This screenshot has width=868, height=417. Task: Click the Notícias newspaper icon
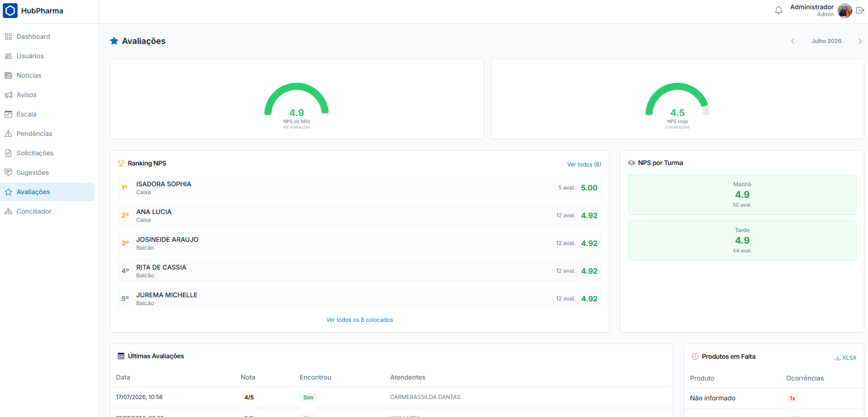pos(8,75)
